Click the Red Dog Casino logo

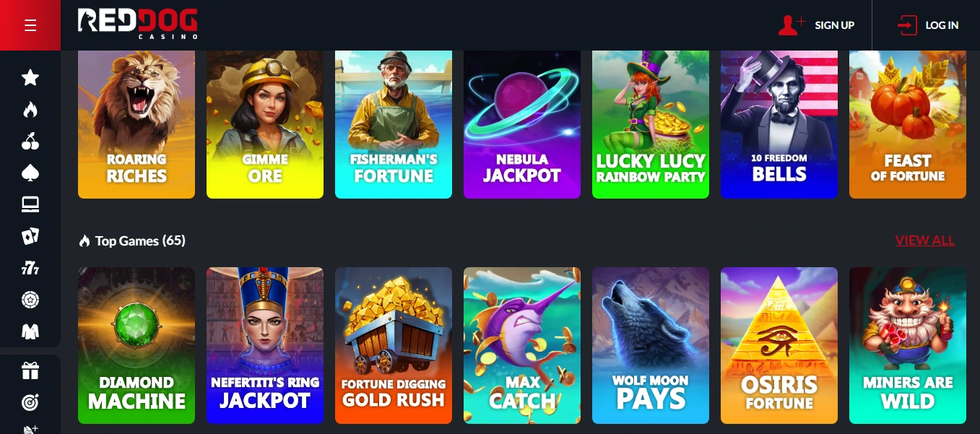pos(138,24)
